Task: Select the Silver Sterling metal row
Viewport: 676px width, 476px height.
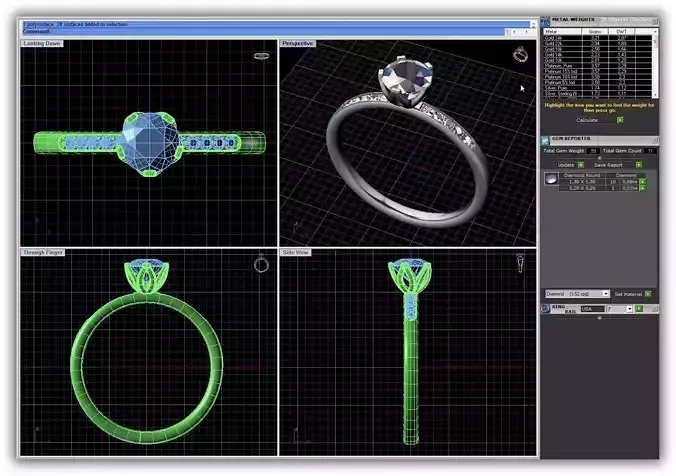Action: (598, 94)
